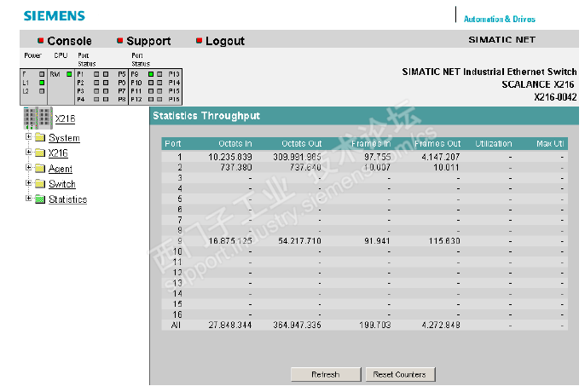Click the Frames Out column header

pyautogui.click(x=437, y=144)
